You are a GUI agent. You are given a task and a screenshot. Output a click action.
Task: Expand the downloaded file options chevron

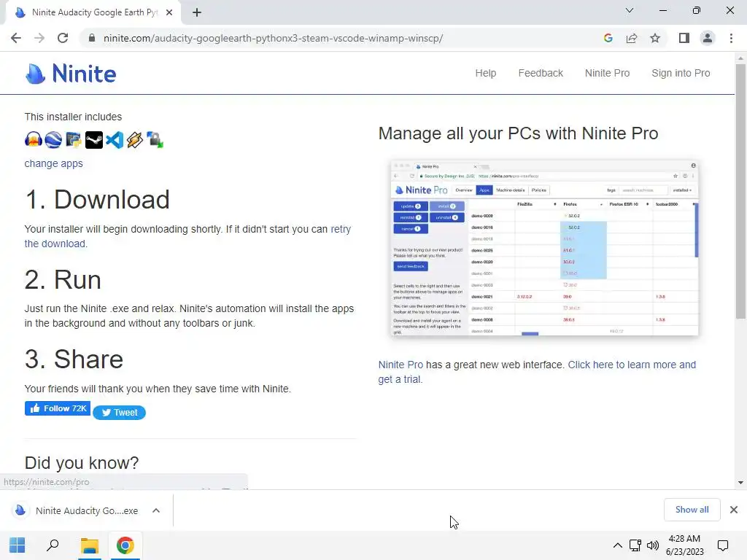coord(156,510)
